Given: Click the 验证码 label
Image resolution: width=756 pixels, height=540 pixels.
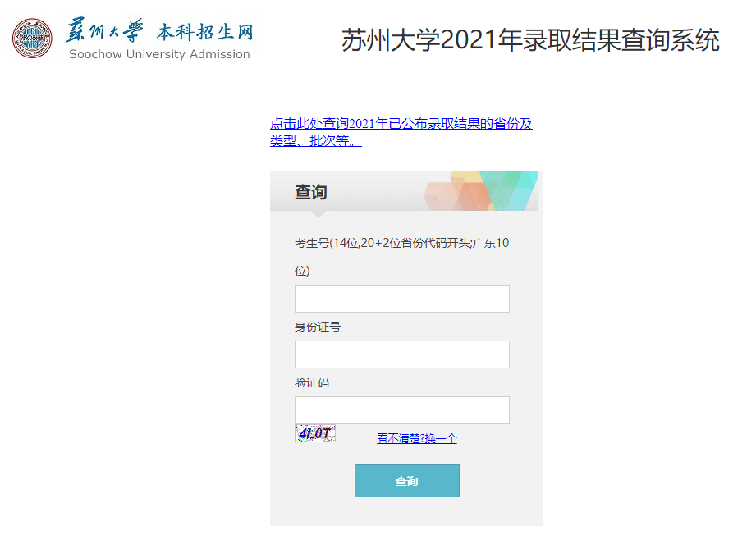Looking at the screenshot, I should [x=312, y=382].
